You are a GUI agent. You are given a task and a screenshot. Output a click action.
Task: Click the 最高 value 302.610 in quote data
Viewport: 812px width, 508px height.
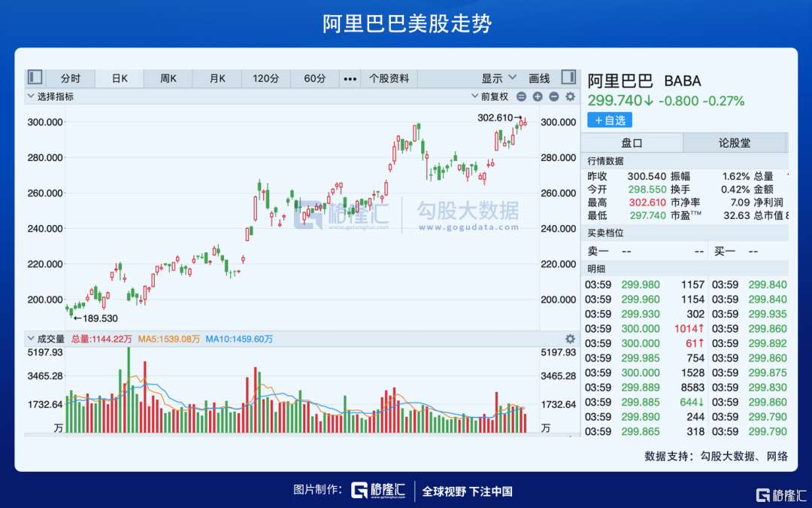(x=647, y=202)
